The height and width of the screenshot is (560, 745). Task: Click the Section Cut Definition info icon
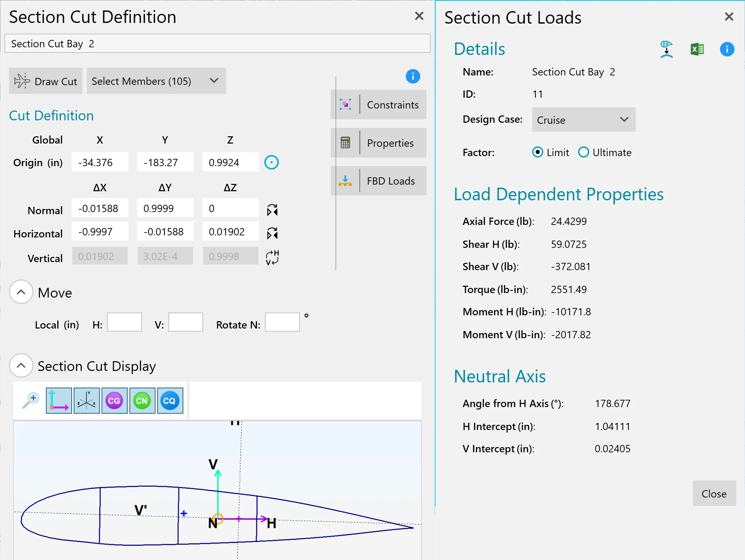tap(412, 76)
